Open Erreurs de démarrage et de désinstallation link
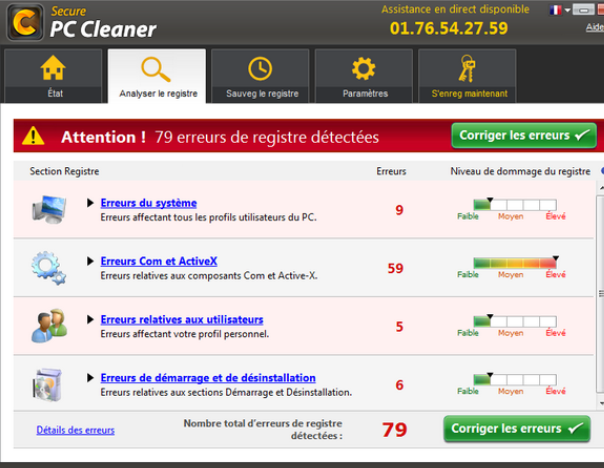 (x=208, y=378)
